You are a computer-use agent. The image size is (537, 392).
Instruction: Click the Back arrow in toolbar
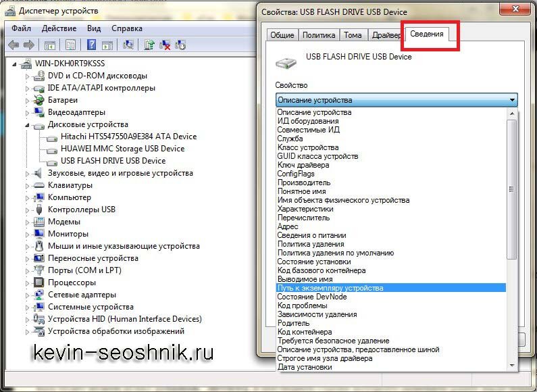14,45
